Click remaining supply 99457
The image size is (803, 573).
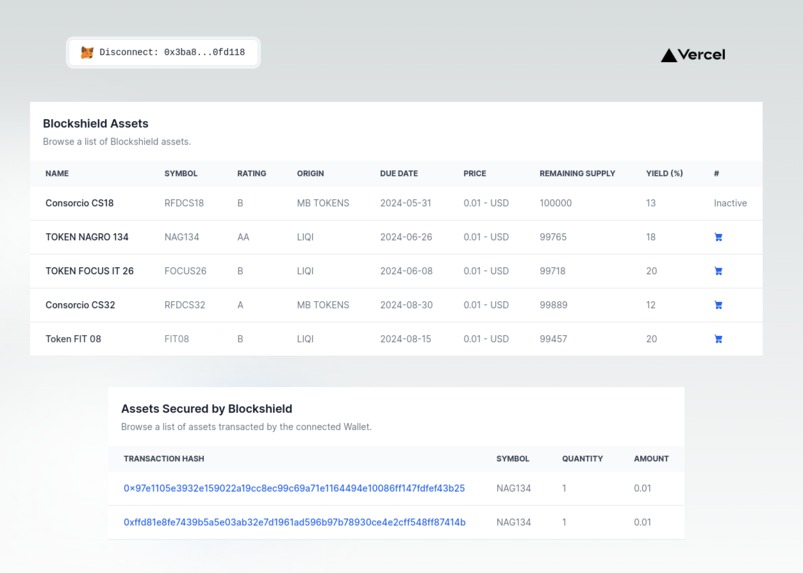pos(553,339)
